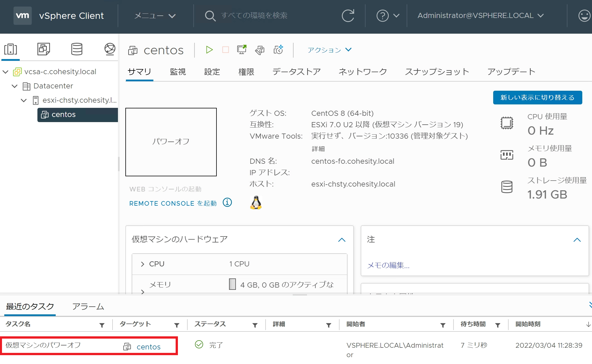Viewport: 592px width, 364px height.
Task: Open the Administrator@VSPHERE.LOCAL user dropdown
Action: pyautogui.click(x=481, y=16)
